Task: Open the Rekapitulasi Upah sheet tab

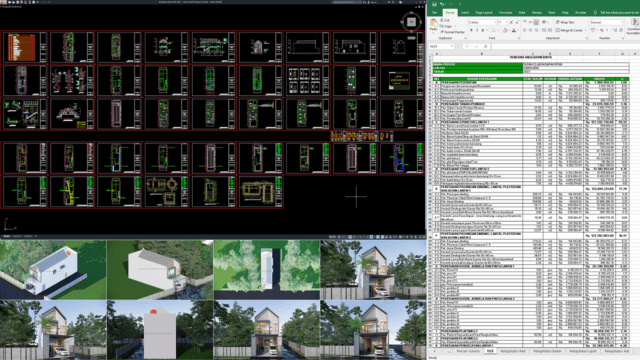Action: click(x=583, y=351)
